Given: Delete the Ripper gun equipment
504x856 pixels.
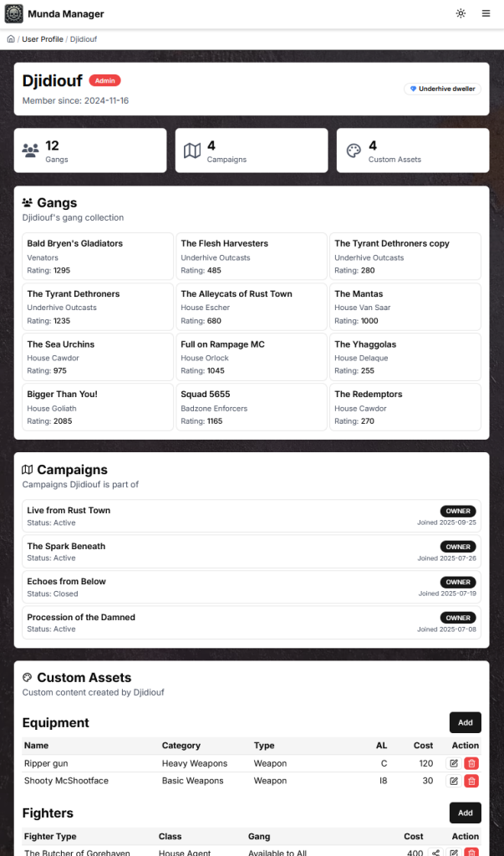Looking at the screenshot, I should (x=471, y=763).
